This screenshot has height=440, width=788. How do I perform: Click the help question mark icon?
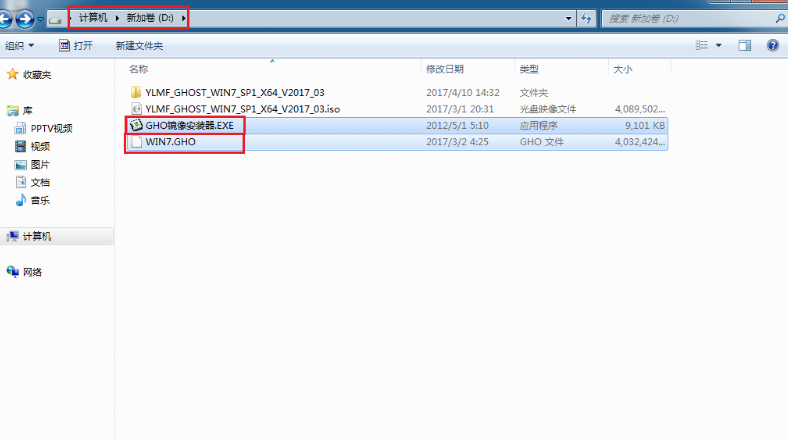(x=772, y=46)
